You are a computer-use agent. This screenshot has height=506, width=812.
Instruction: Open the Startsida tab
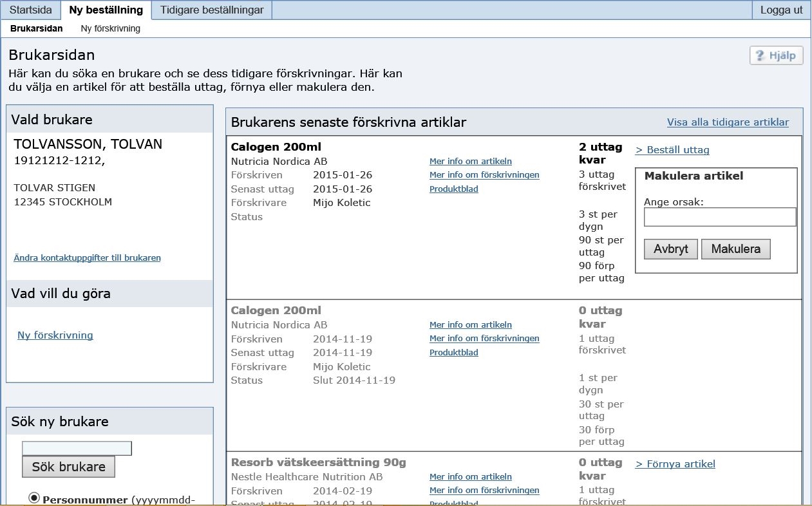(x=30, y=10)
